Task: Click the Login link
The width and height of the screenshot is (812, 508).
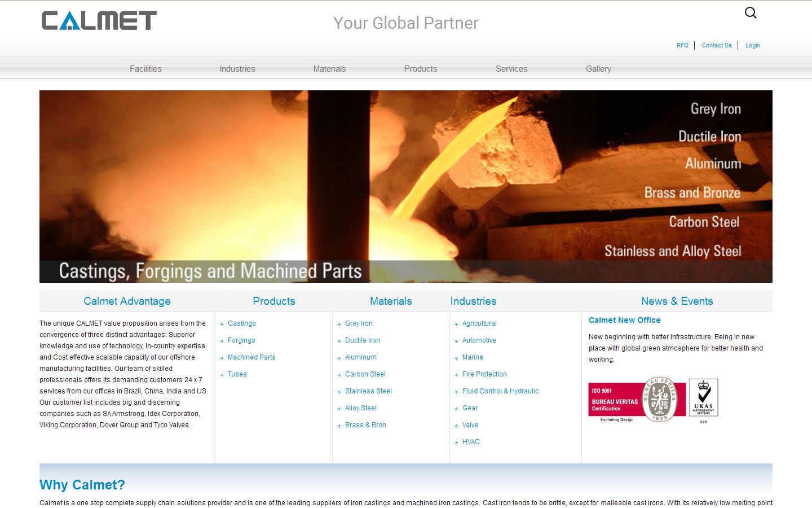Action: [x=752, y=45]
